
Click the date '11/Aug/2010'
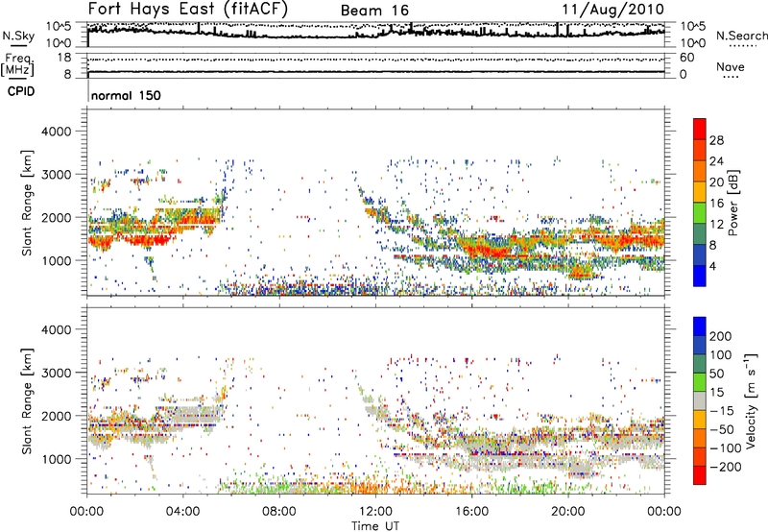(x=612, y=10)
